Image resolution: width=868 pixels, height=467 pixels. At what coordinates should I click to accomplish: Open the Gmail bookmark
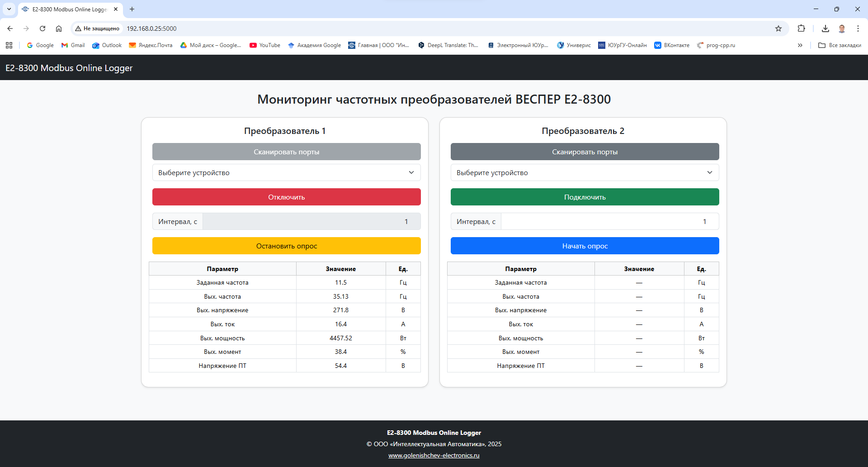(73, 45)
